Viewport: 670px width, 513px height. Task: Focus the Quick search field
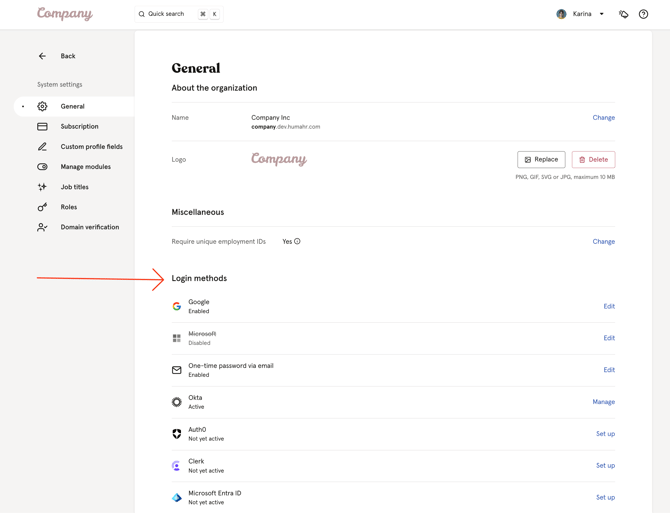[x=179, y=14]
